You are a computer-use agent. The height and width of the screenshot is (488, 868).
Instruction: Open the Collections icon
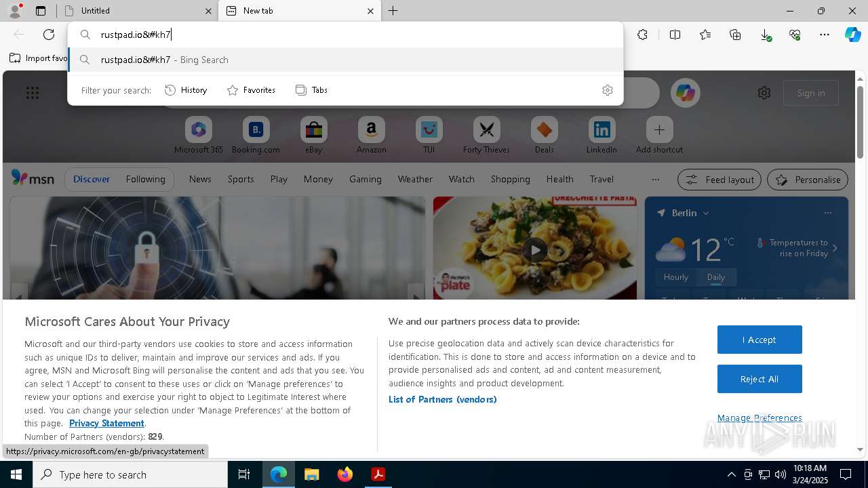tap(735, 35)
